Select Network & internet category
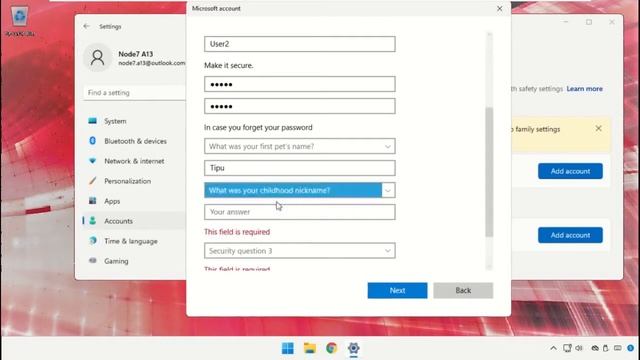This screenshot has width=640, height=360. [x=133, y=161]
